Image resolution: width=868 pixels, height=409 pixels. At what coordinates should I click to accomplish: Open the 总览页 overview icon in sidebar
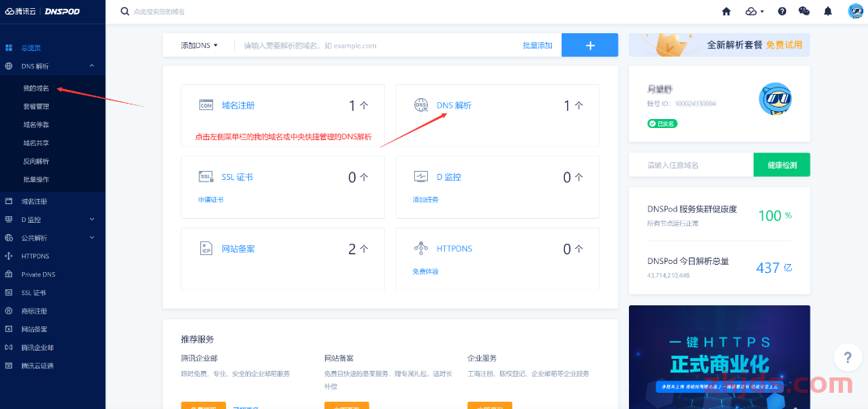[8, 48]
